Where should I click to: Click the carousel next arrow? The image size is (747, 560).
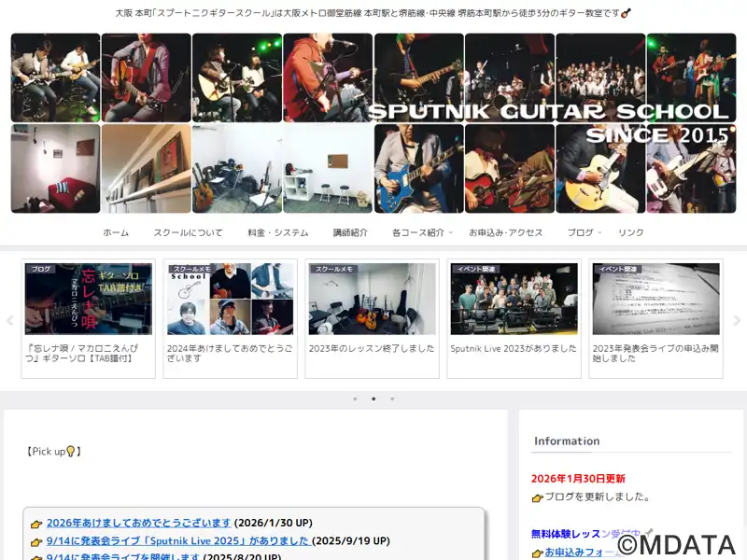pos(737,320)
